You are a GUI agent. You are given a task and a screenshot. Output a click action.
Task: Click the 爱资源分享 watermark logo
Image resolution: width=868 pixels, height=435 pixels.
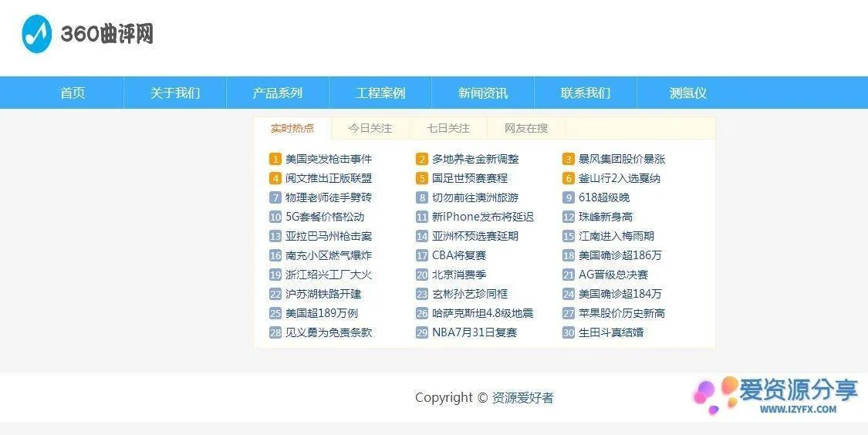tap(775, 396)
